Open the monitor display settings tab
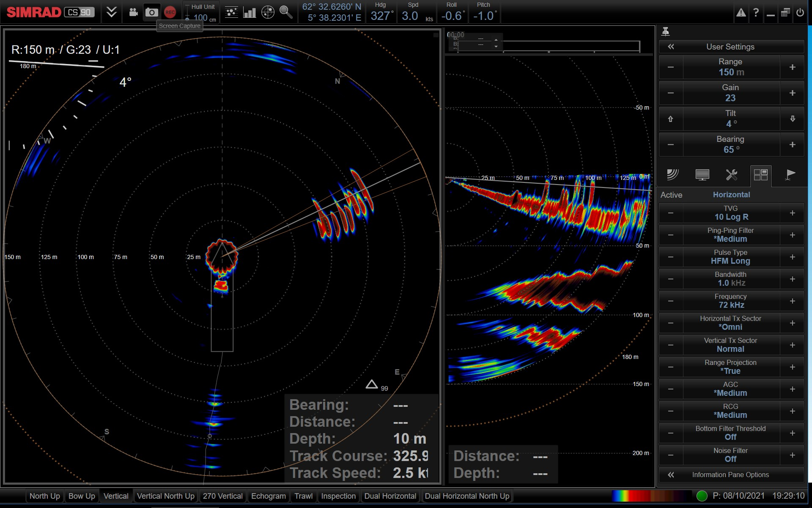 point(702,175)
